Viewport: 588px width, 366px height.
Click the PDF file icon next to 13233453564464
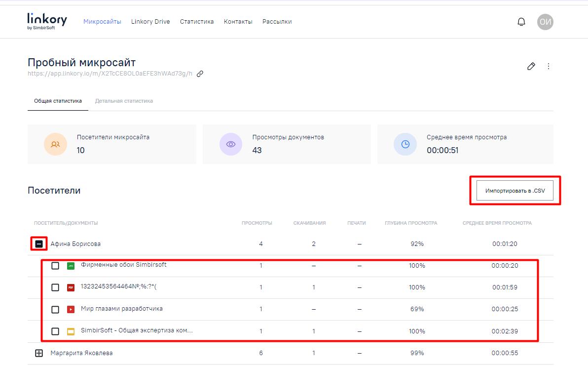tap(71, 287)
